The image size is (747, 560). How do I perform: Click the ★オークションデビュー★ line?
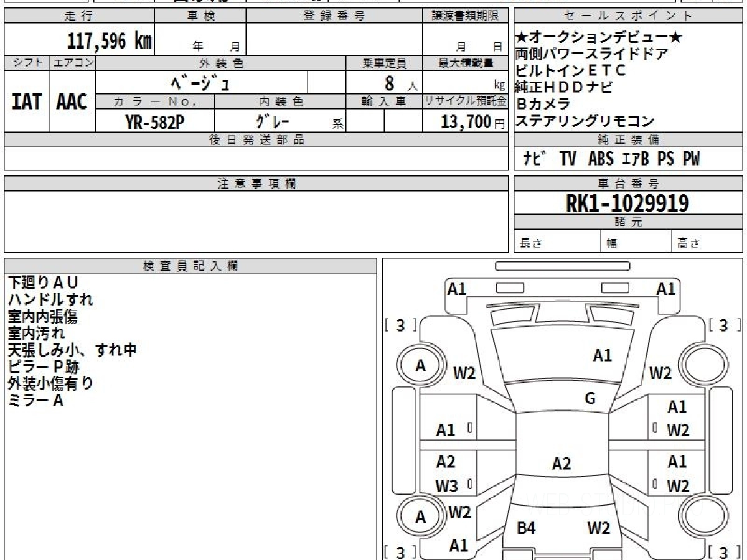(599, 38)
